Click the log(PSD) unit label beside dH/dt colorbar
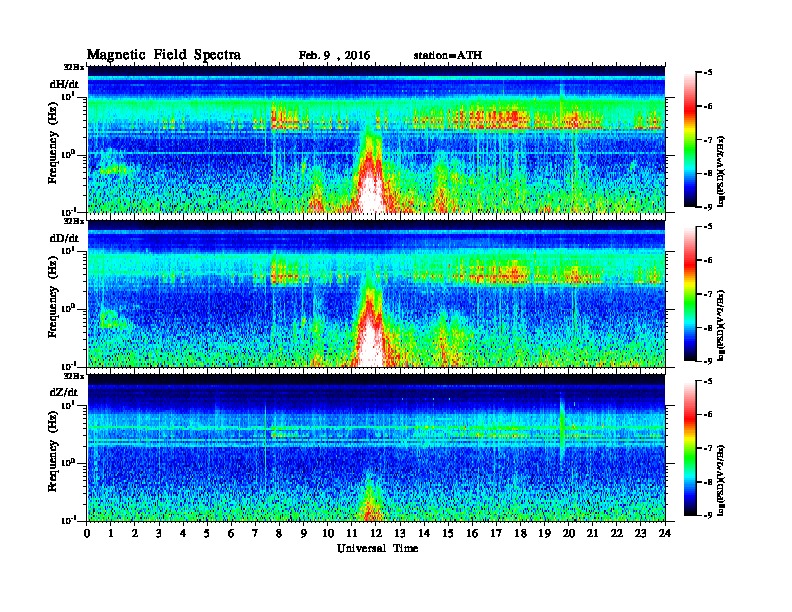The height and width of the screenshot is (612, 792). tap(721, 171)
